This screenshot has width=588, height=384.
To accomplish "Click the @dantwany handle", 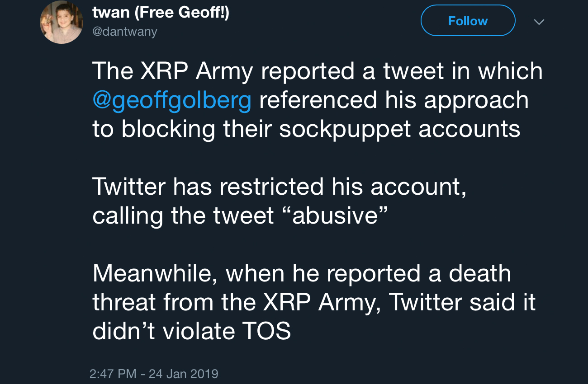I will coord(124,33).
